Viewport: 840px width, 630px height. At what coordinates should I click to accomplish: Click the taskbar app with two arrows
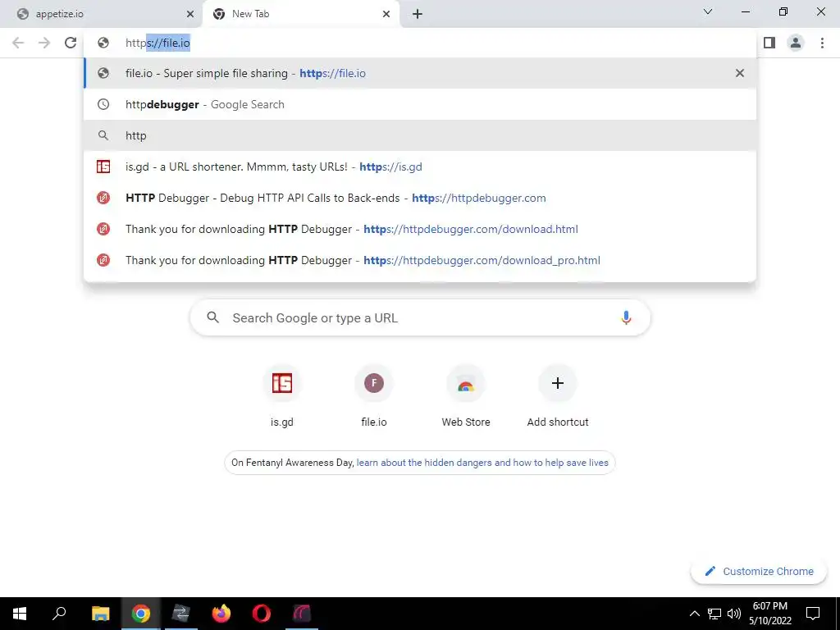[180, 614]
